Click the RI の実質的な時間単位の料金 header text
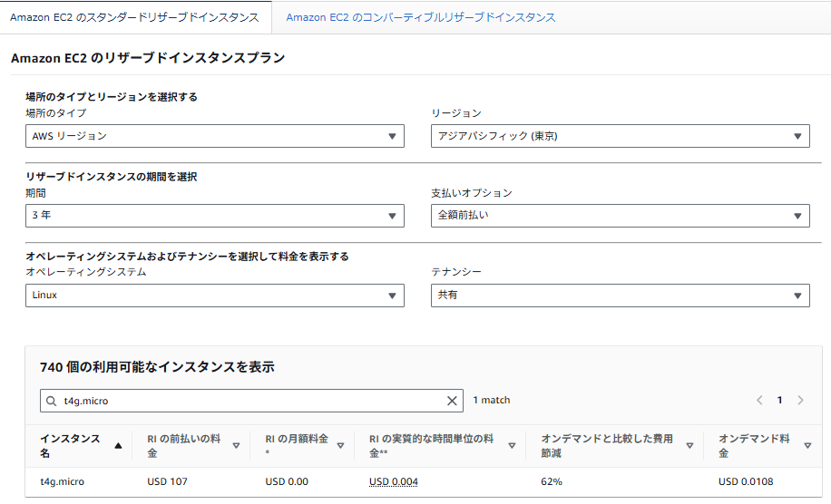831x504 pixels. click(432, 446)
